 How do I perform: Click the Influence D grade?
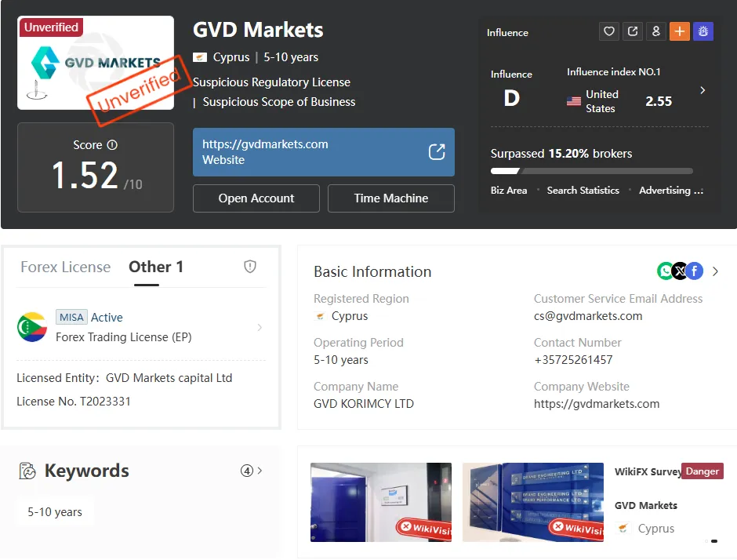(x=512, y=98)
